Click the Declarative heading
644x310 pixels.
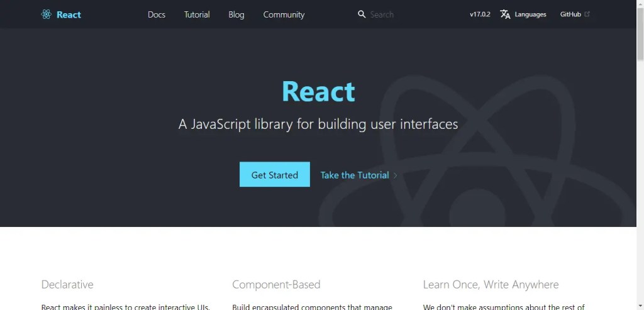(67, 285)
